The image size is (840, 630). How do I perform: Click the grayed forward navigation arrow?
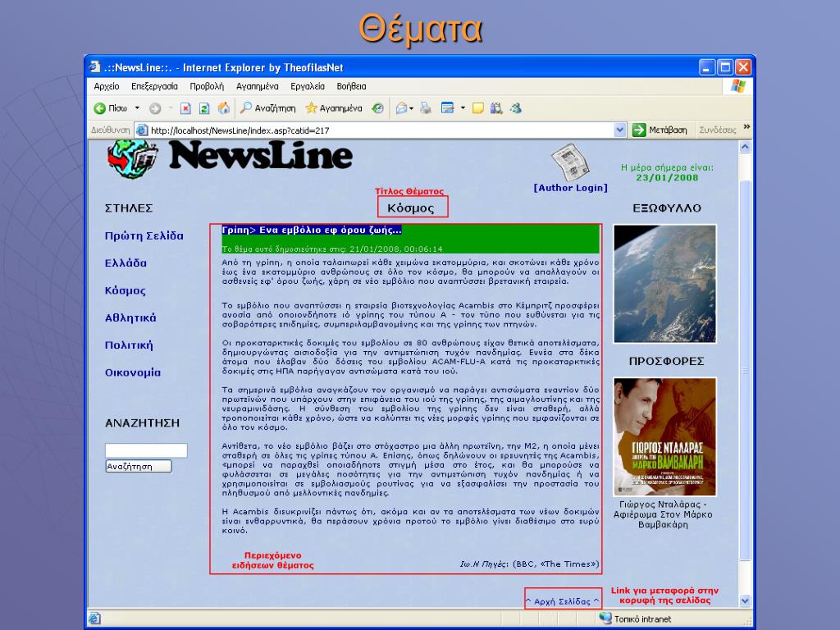[155, 109]
